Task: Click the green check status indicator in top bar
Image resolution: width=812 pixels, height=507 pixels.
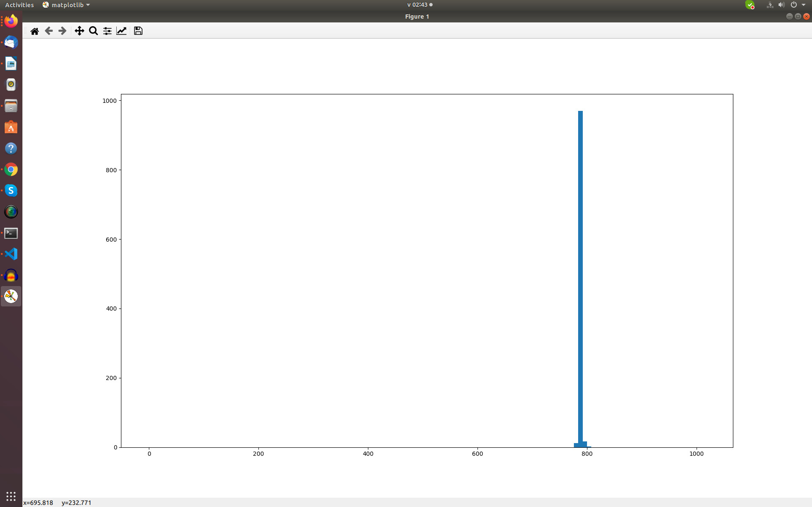Action: [750, 5]
